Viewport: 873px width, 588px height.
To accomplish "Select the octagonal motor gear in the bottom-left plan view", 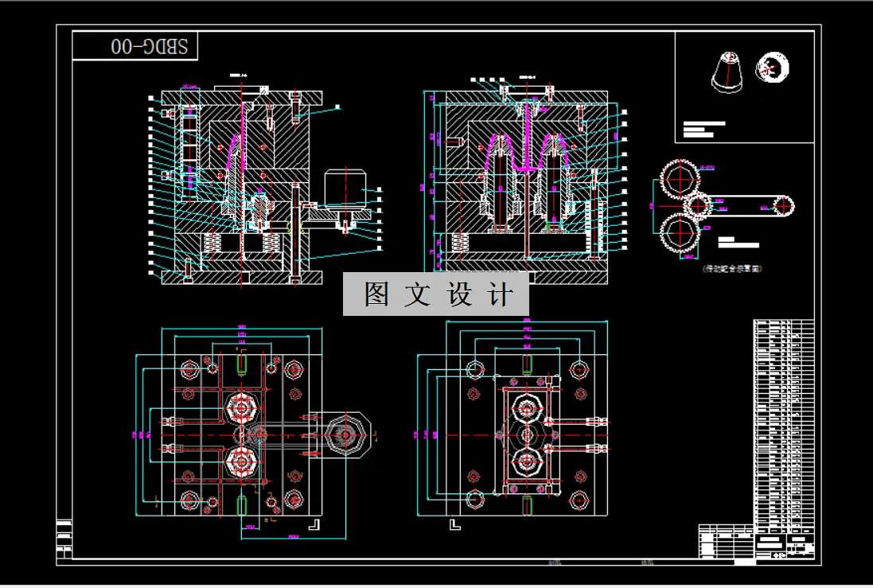I will pyautogui.click(x=346, y=434).
